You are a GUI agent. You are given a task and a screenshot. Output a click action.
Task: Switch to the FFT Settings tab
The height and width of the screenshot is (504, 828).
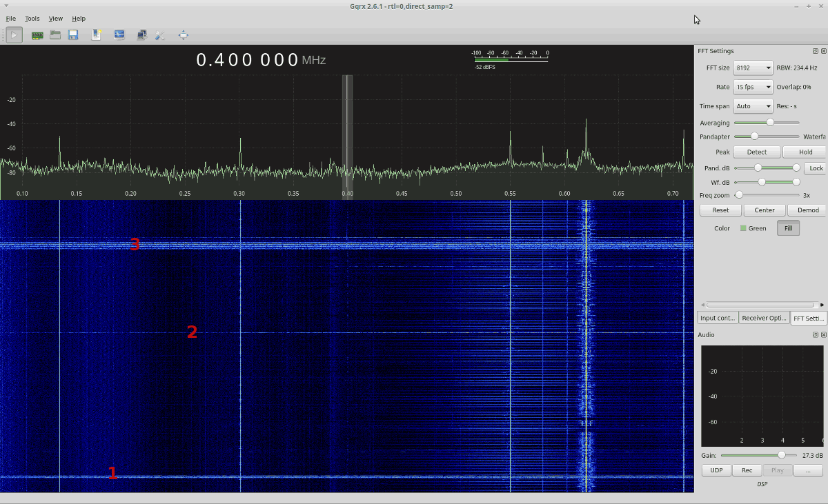(809, 318)
